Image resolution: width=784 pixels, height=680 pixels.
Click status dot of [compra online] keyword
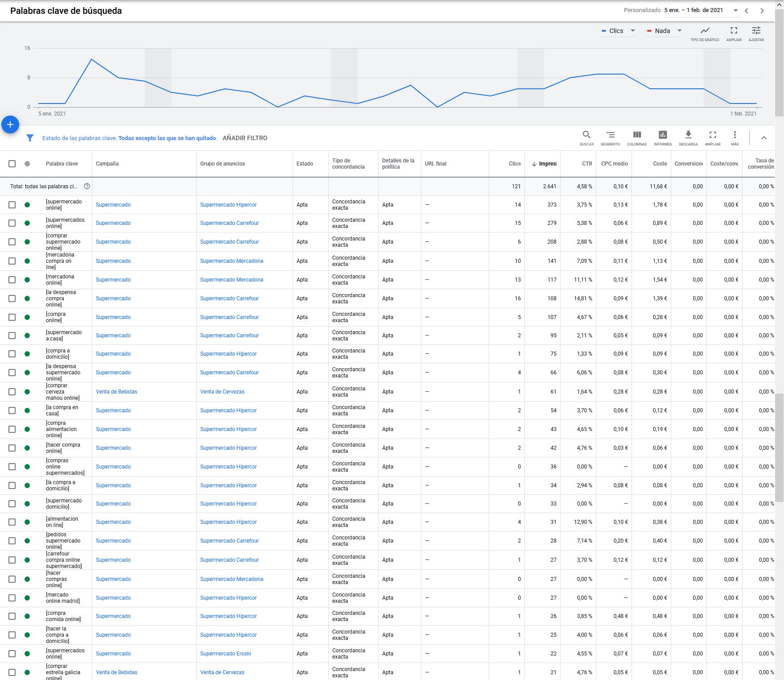(27, 317)
